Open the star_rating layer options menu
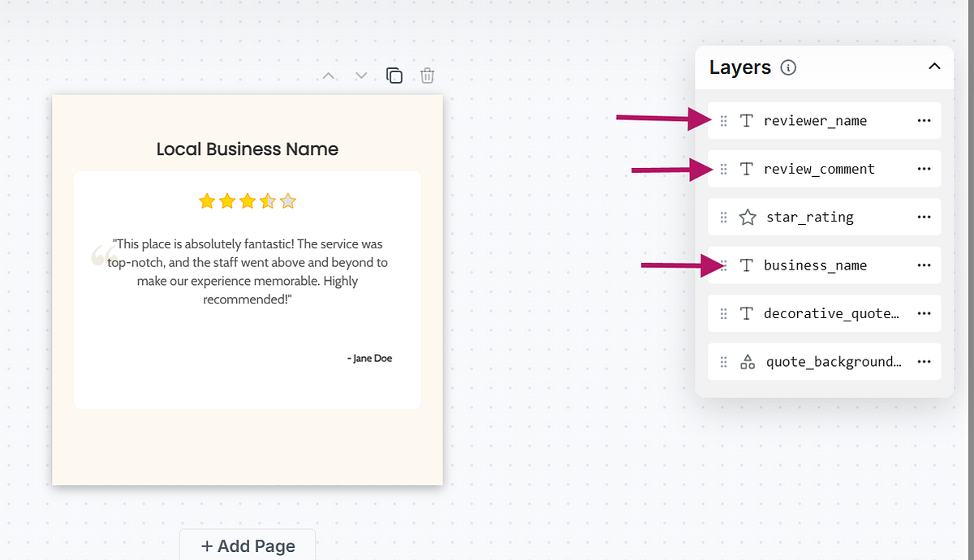This screenshot has height=560, width=974. point(924,218)
